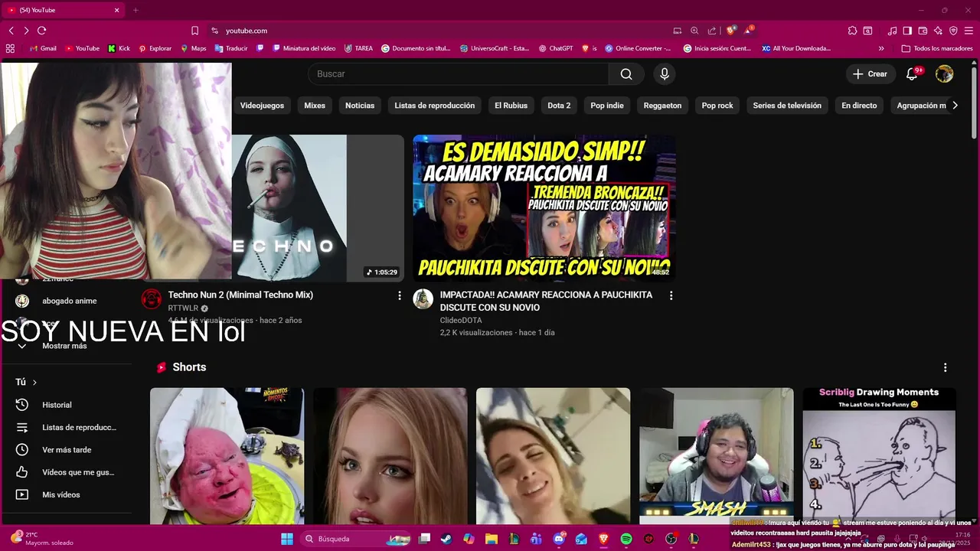
Task: Open the Windows Start button
Action: pos(286,539)
